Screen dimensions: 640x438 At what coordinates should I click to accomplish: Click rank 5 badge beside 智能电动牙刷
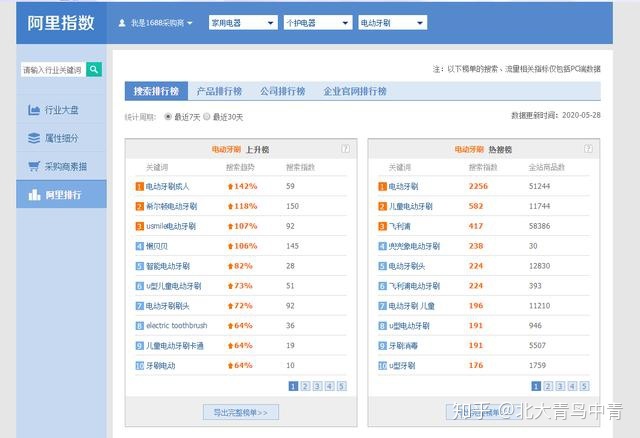click(x=140, y=266)
